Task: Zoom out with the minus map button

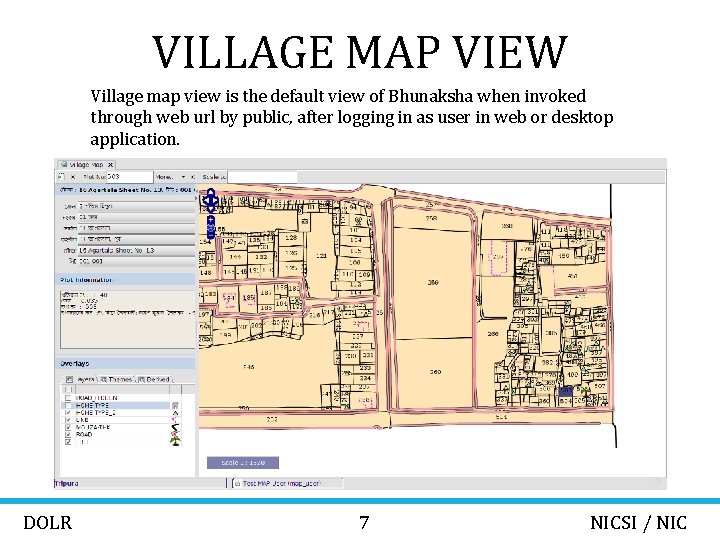Action: [x=211, y=235]
